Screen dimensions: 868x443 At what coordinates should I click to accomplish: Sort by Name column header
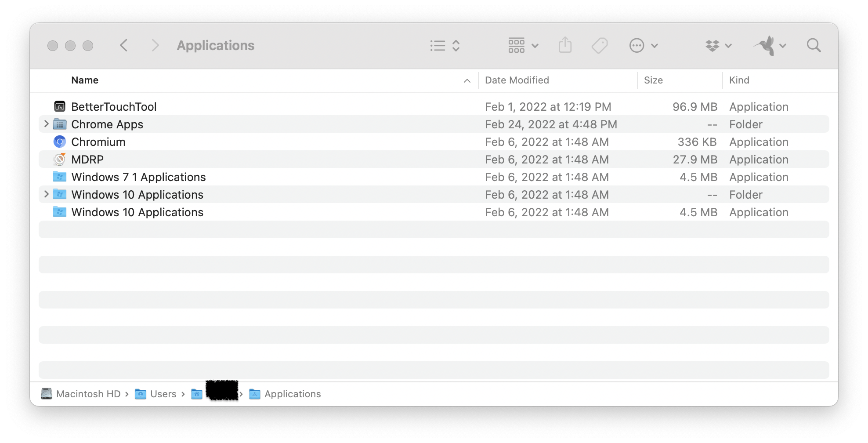[x=85, y=80]
